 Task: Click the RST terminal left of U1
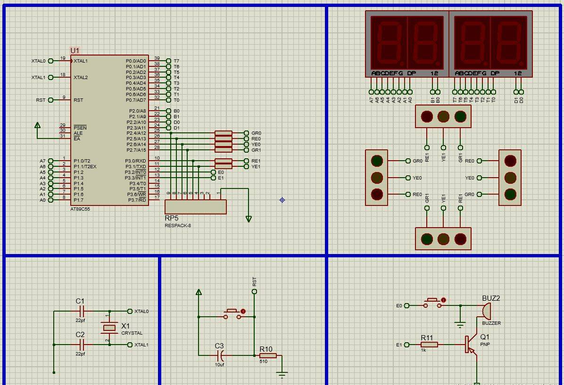tap(51, 100)
